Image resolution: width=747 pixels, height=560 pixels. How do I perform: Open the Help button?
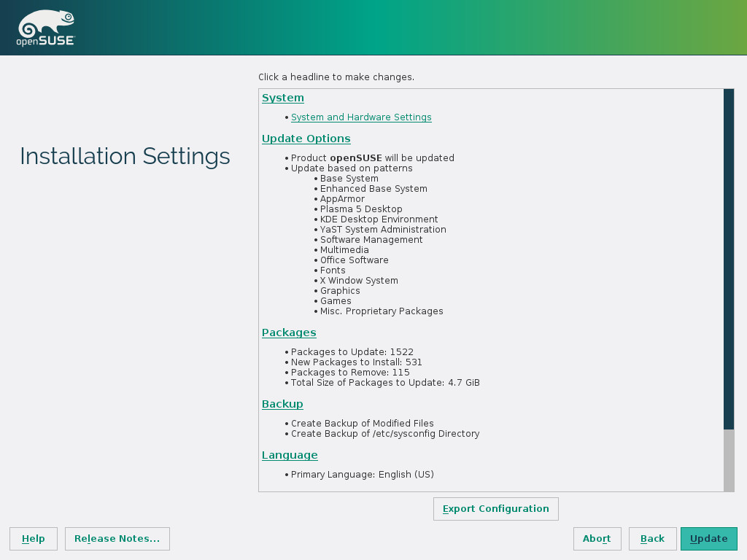(x=34, y=539)
